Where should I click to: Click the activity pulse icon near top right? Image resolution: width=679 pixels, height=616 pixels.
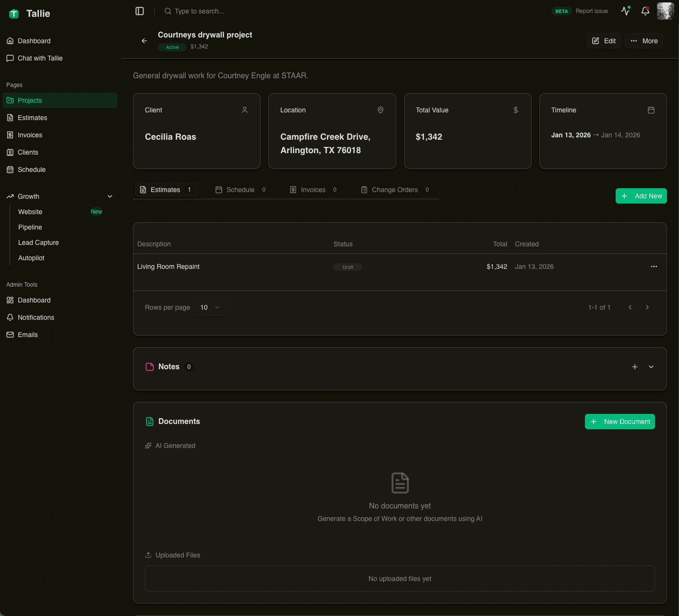click(625, 11)
